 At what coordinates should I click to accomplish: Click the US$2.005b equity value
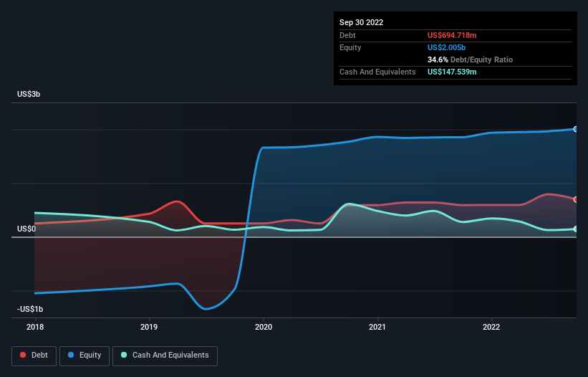[x=446, y=47]
